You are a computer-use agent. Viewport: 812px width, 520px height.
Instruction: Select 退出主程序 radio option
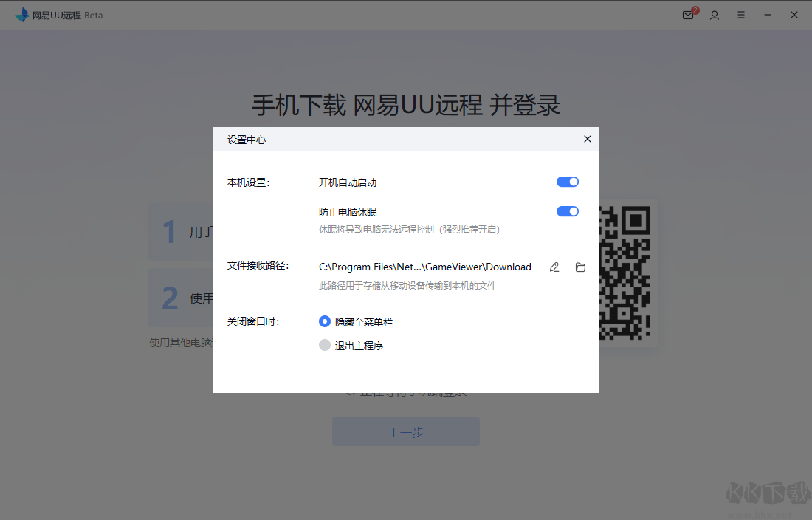coord(325,345)
